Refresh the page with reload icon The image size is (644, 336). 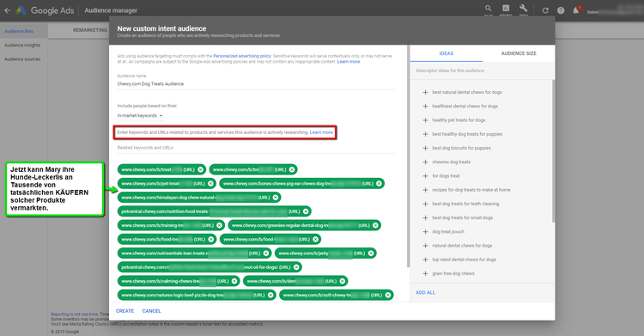point(545,10)
